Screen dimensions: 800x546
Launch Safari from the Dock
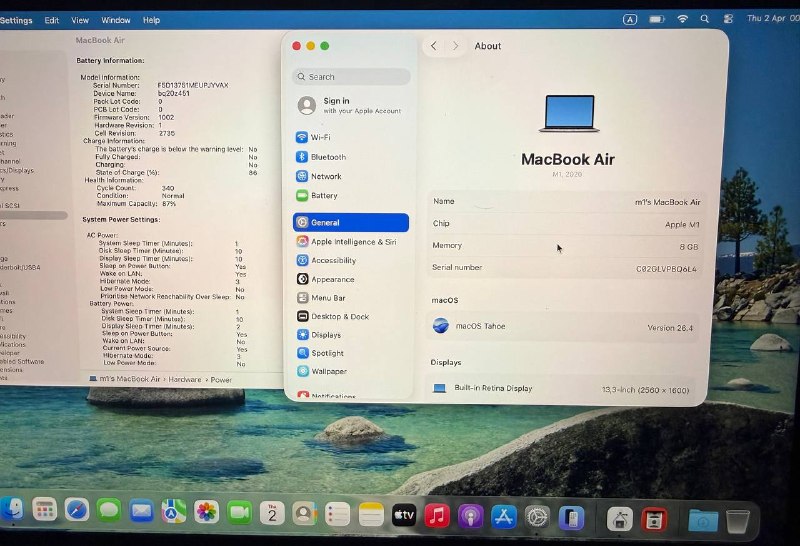point(77,510)
